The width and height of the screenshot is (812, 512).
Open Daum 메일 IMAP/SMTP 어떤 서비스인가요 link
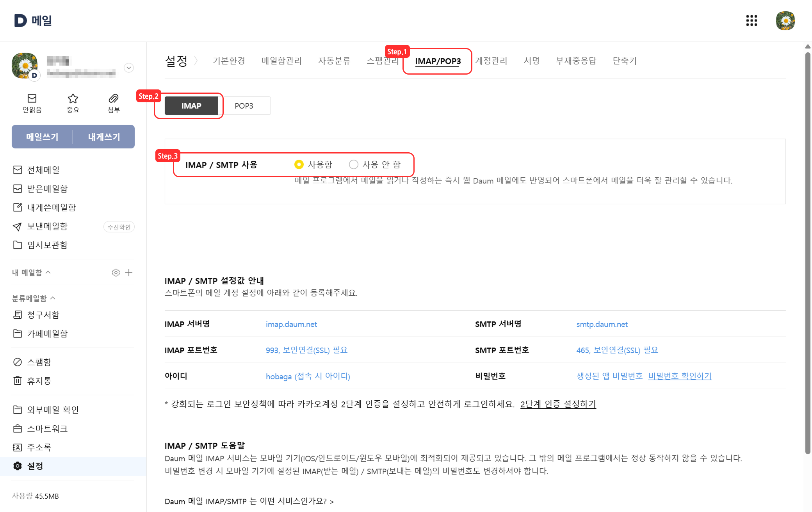tap(249, 501)
